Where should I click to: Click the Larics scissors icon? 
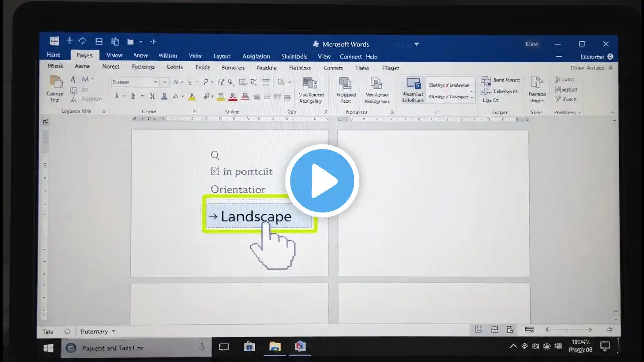557,80
